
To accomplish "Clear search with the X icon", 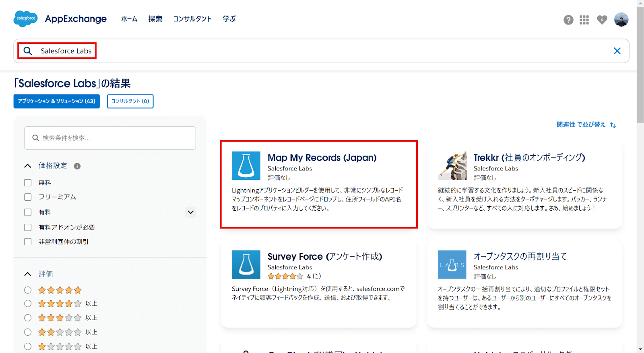I will (617, 51).
